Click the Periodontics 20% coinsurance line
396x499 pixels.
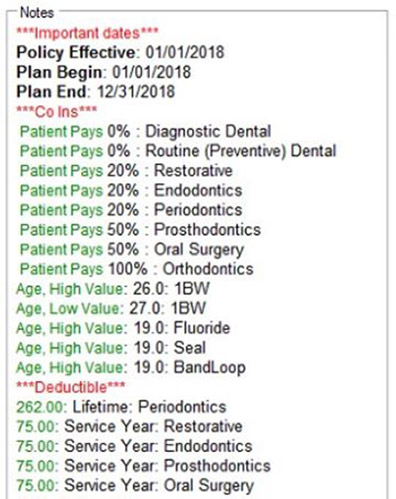pyautogui.click(x=131, y=210)
